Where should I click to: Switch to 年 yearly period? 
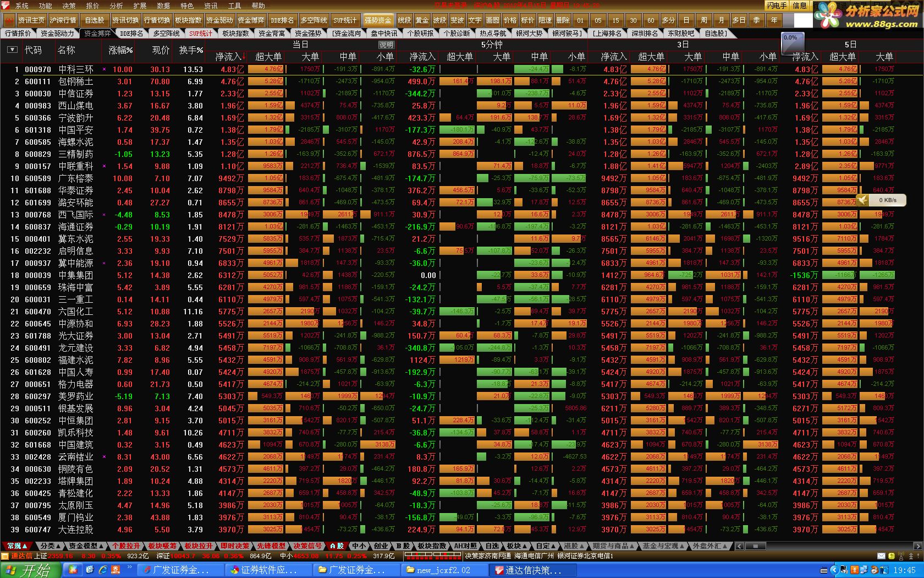pyautogui.click(x=774, y=20)
